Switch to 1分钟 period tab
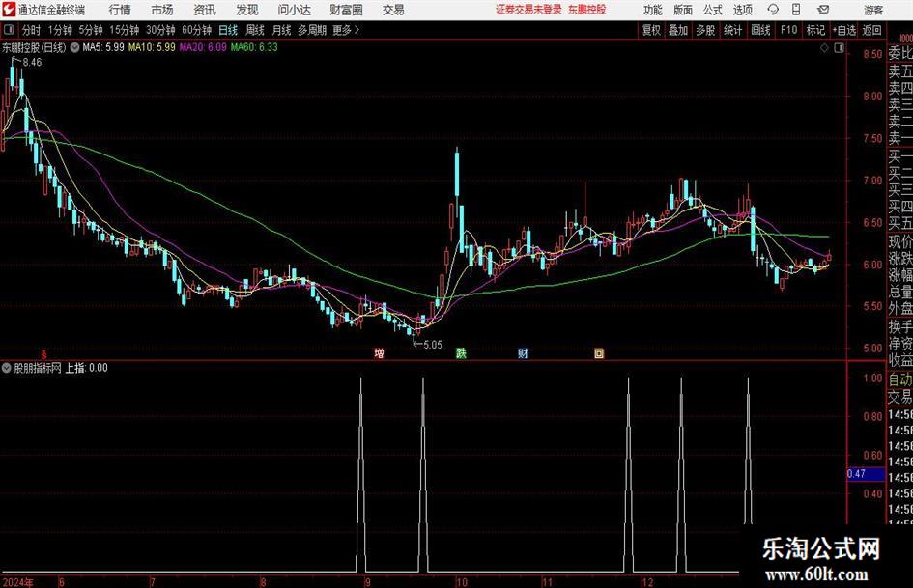 59,30
